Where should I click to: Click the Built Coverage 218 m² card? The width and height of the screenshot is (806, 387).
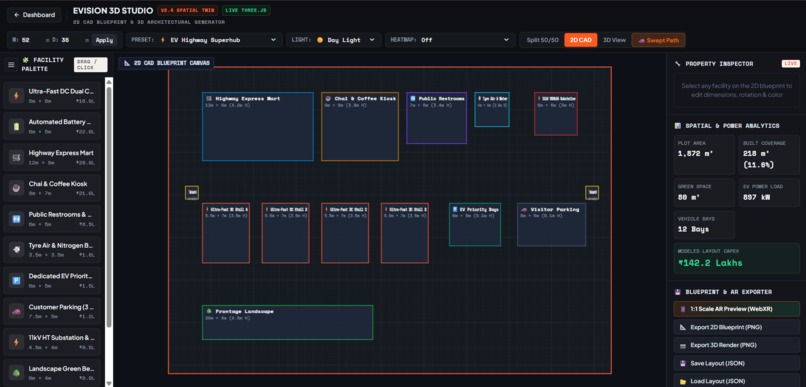click(769, 155)
